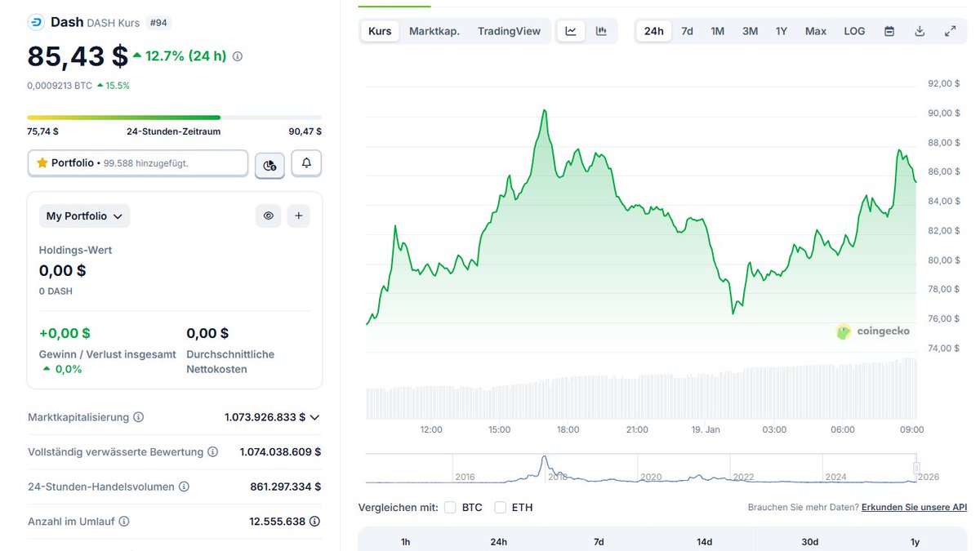
Task: Click the 1.074.038.609 $ valuation value
Action: 280,451
